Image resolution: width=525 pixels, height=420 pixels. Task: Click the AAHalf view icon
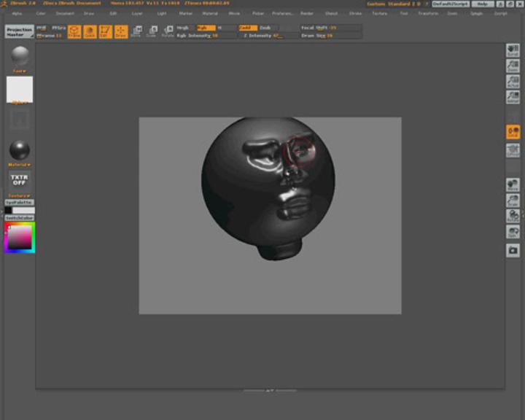[513, 97]
